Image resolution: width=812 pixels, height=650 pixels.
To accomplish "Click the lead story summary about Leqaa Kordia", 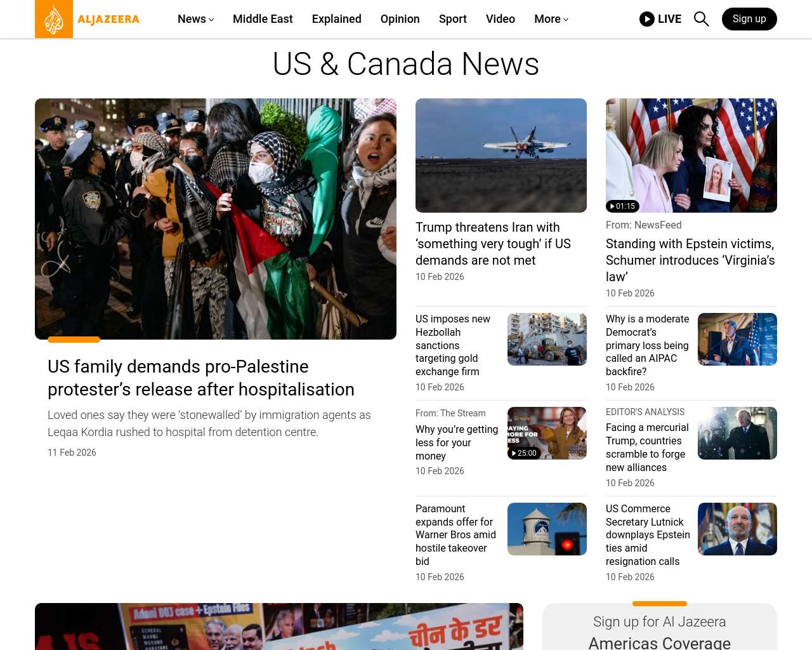I will coord(209,423).
